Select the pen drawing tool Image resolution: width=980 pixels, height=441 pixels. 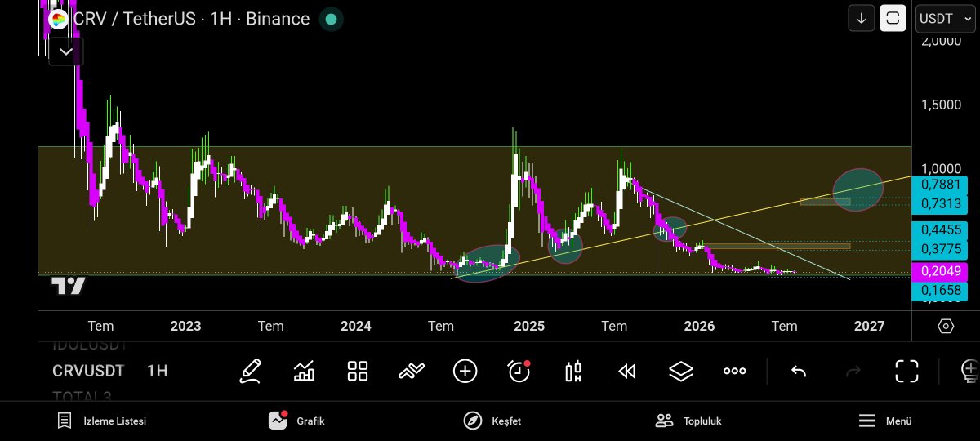(251, 371)
